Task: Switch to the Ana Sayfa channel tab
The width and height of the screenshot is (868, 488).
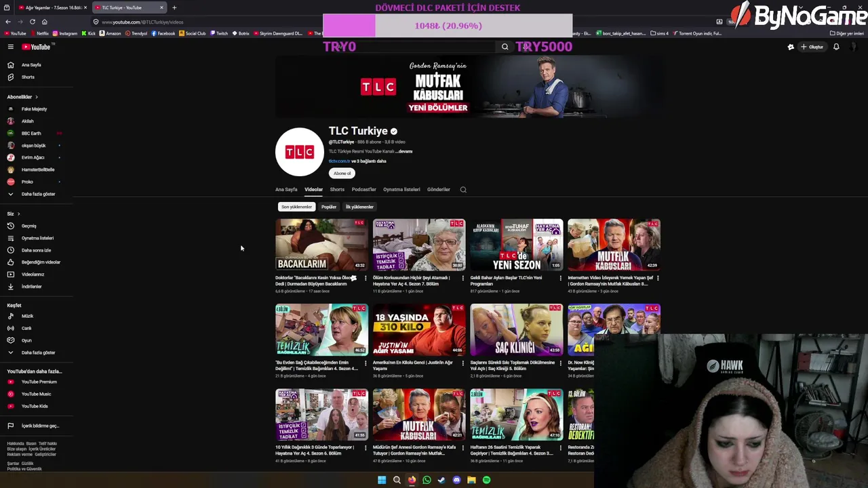Action: [286, 190]
